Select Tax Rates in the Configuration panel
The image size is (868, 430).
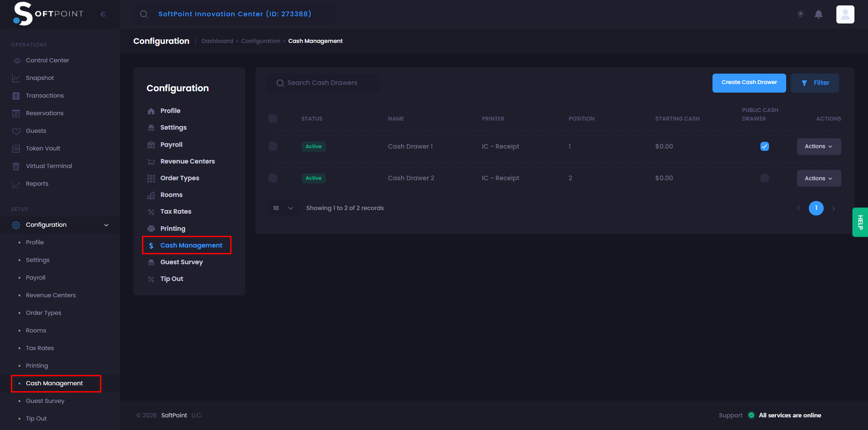[x=175, y=212]
